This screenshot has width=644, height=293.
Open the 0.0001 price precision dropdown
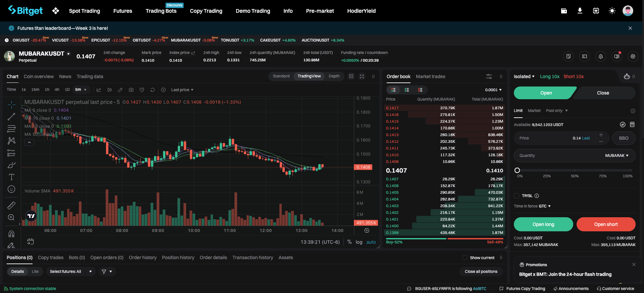pos(493,90)
